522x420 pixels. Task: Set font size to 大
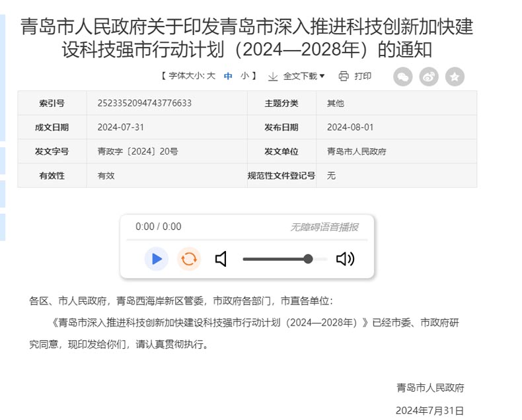(x=211, y=76)
